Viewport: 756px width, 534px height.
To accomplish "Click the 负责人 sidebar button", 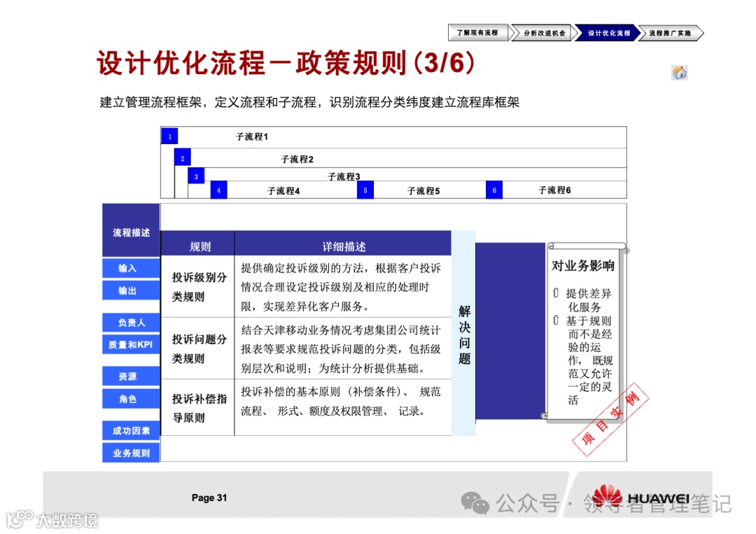I will click(131, 323).
